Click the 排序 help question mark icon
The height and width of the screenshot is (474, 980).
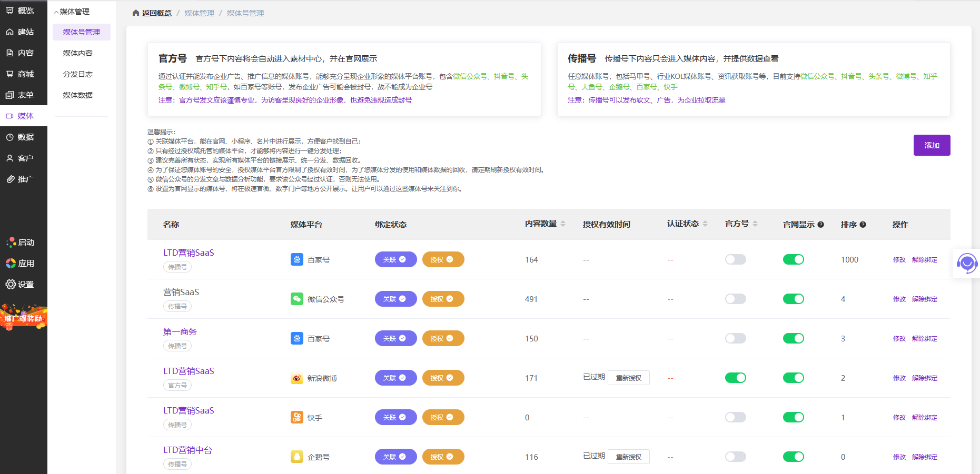863,225
